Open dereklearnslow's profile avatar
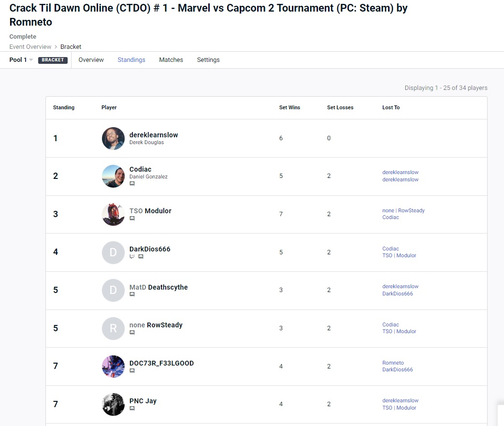The width and height of the screenshot is (504, 426). tap(113, 138)
